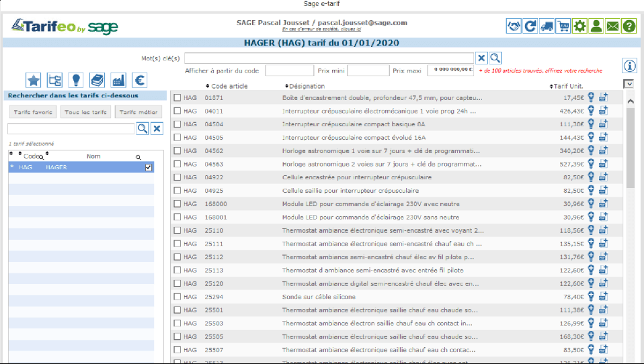Click the green envelope mail icon
644x364 pixels.
612,26
